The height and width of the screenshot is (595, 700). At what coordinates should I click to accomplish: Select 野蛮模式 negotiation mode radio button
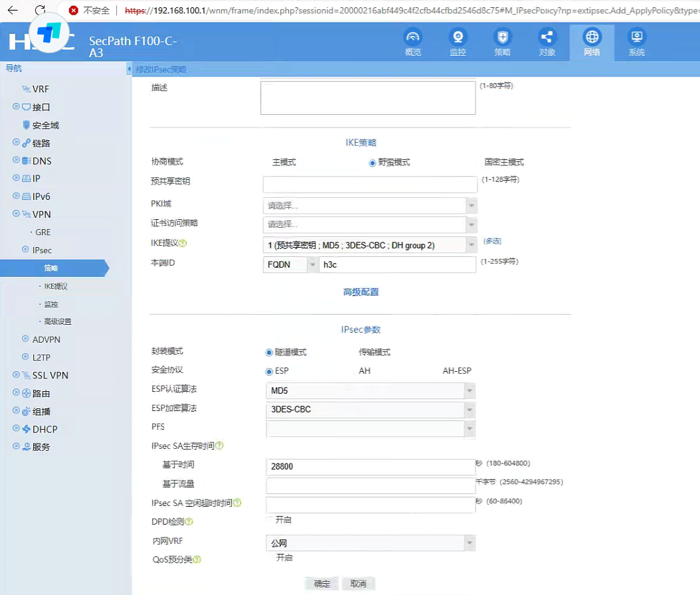click(373, 163)
